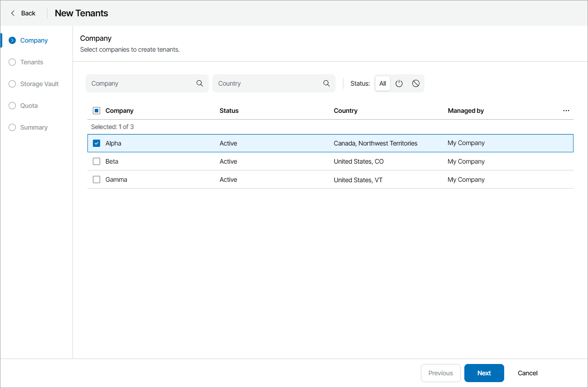The image size is (588, 388).
Task: Click the Back arrow icon
Action: (x=13, y=13)
